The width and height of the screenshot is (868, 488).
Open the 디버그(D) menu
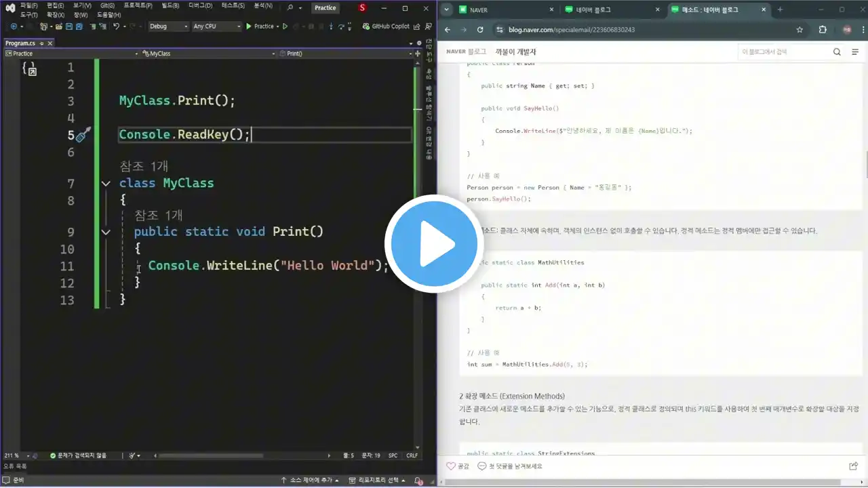(x=200, y=6)
